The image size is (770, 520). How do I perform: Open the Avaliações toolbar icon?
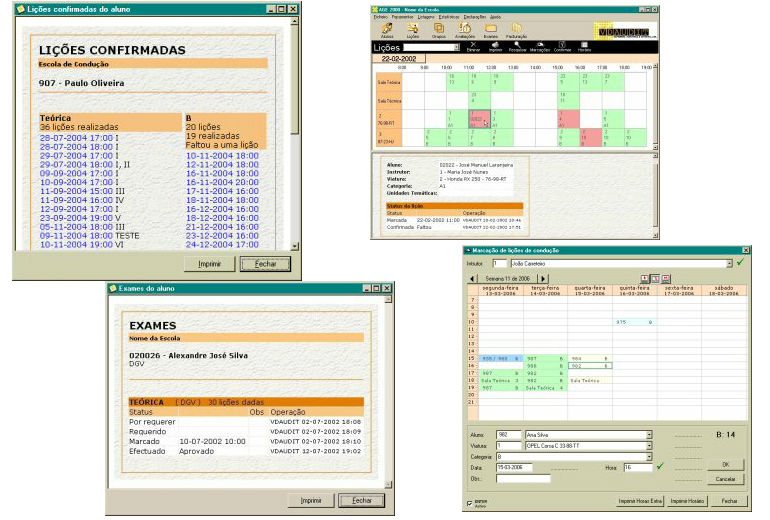coord(465,29)
